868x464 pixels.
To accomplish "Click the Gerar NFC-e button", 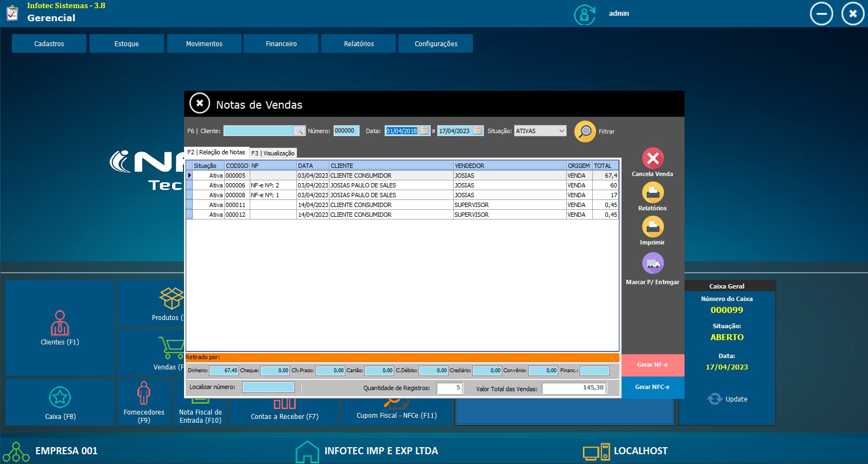I will point(652,387).
